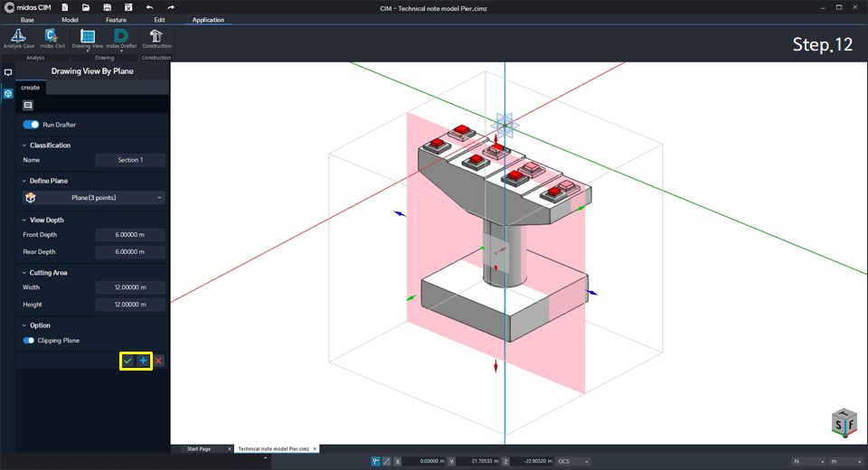This screenshot has height=470, width=868.
Task: Open a file with the folder icon
Action: coord(86,7)
